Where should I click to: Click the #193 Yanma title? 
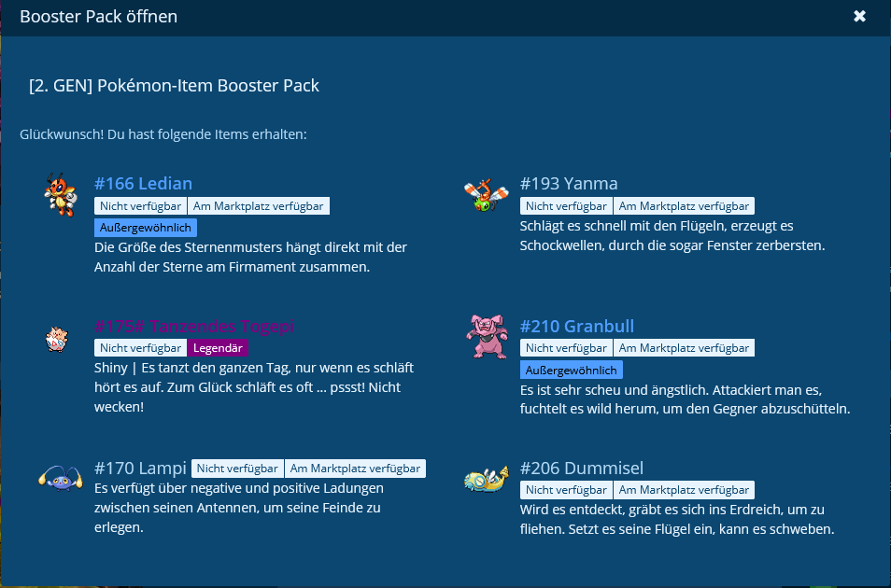[568, 184]
